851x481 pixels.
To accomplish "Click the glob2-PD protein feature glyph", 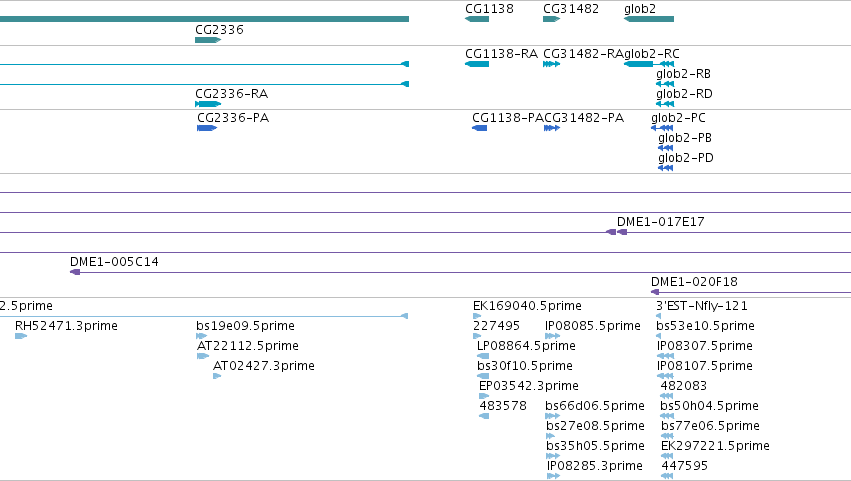I will pos(665,168).
